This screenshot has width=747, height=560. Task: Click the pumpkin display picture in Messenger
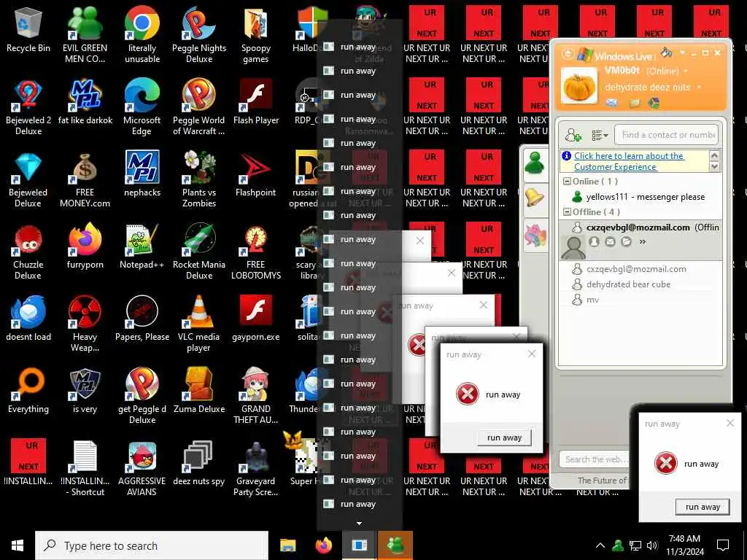click(x=578, y=86)
